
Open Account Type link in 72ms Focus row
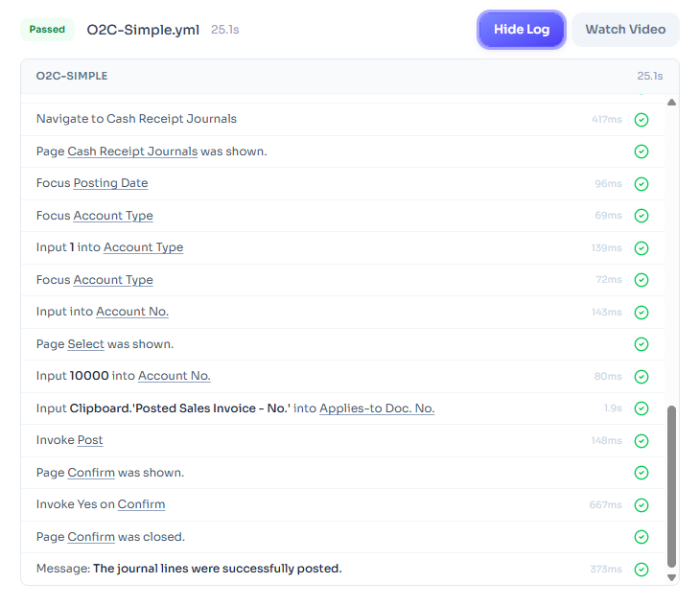coord(113,280)
